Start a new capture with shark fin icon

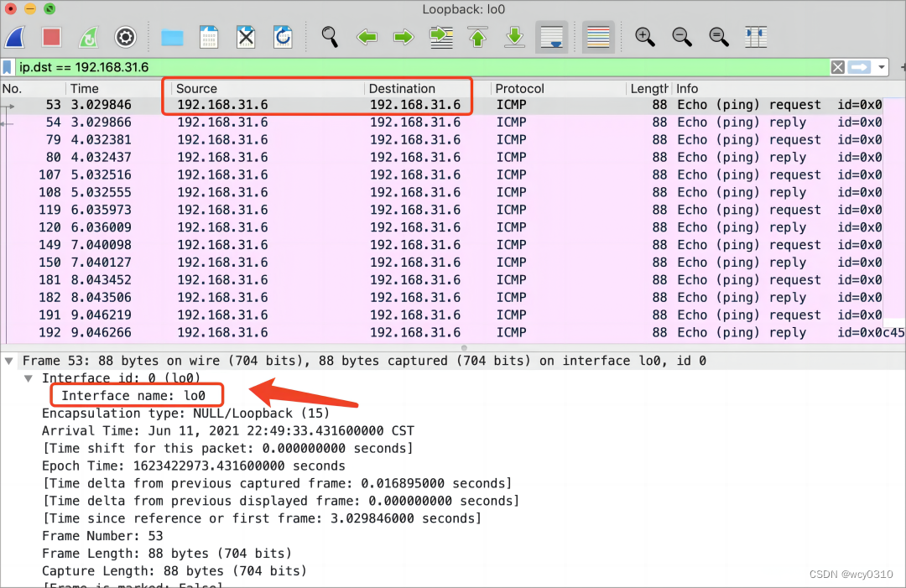pyautogui.click(x=15, y=38)
